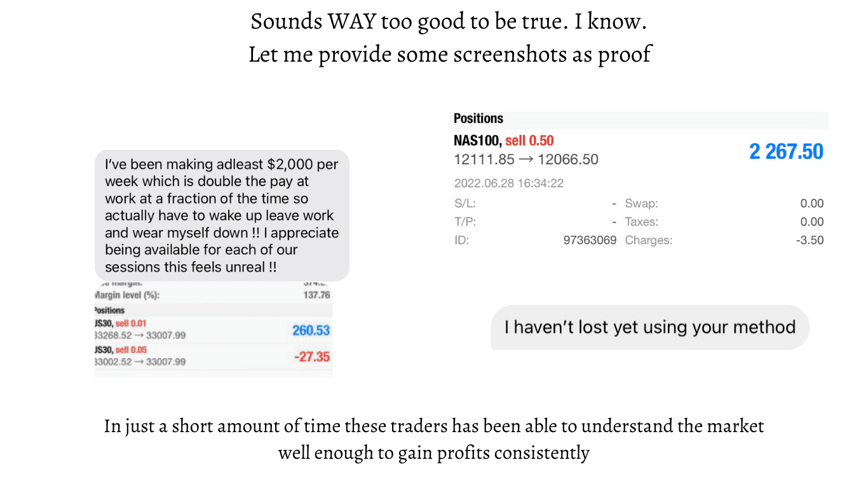Click the 'I haven't lost yet' message bubble
Screen dimensions: 868x488
(x=649, y=327)
